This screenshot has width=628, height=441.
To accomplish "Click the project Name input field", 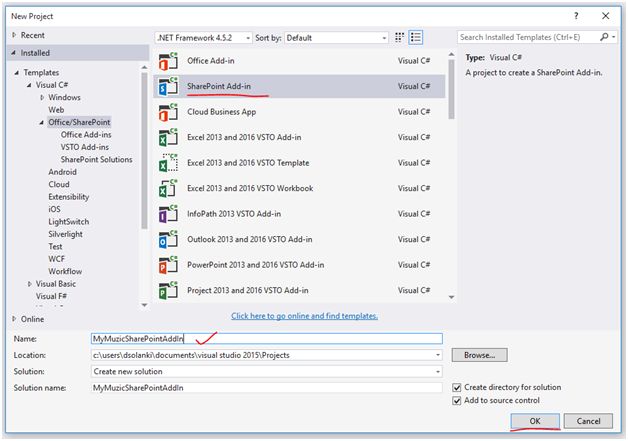I will 267,339.
